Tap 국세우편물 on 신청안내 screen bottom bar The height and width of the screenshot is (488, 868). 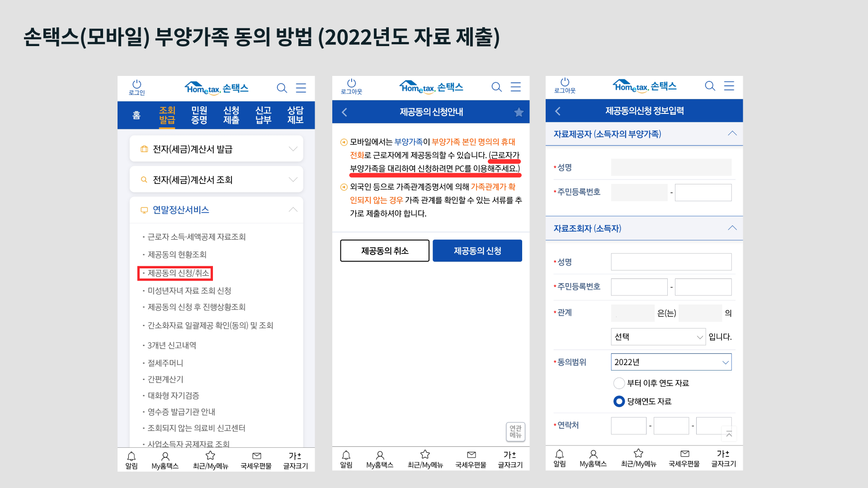471,459
